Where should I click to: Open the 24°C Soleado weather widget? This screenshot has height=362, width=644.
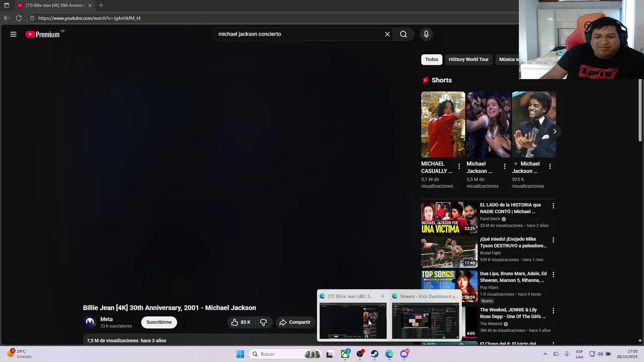pos(20,354)
